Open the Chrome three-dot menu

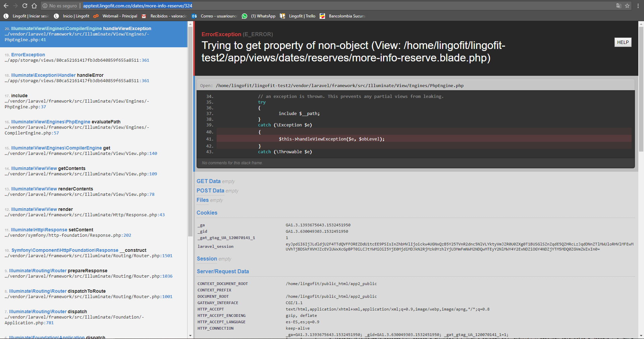coord(638,6)
